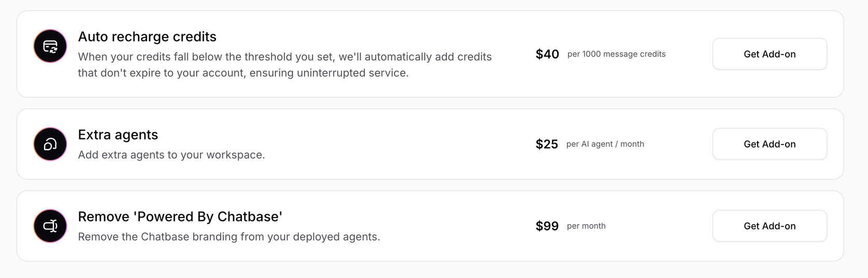This screenshot has height=278, width=868.
Task: Get the Auto recharge credits add-on
Action: (769, 54)
